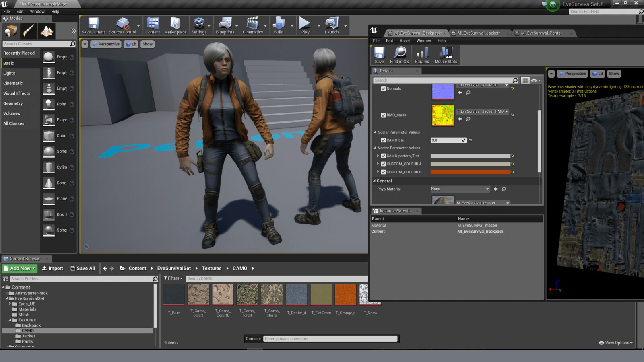This screenshot has height=362, width=644.
Task: Switch to the MI_EveSurvival_Pants tab
Action: point(541,33)
